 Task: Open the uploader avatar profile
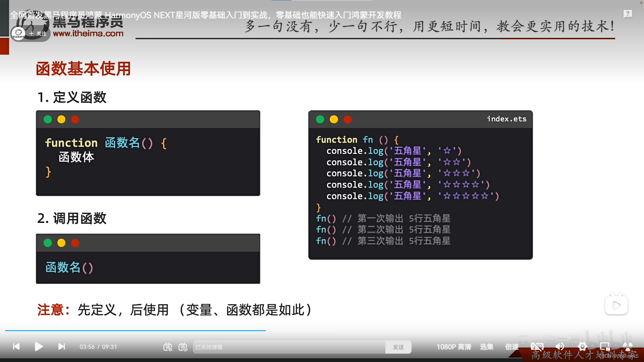click(x=18, y=33)
